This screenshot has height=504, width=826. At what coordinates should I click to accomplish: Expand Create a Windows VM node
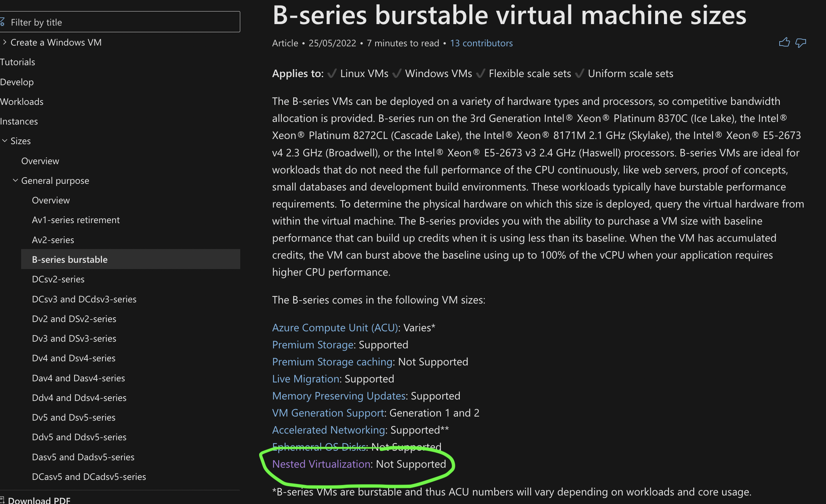click(4, 42)
